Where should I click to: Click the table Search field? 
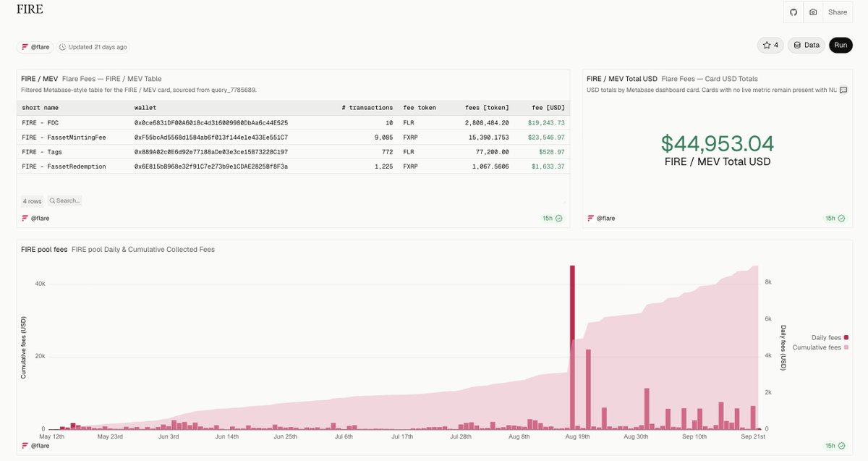(65, 200)
